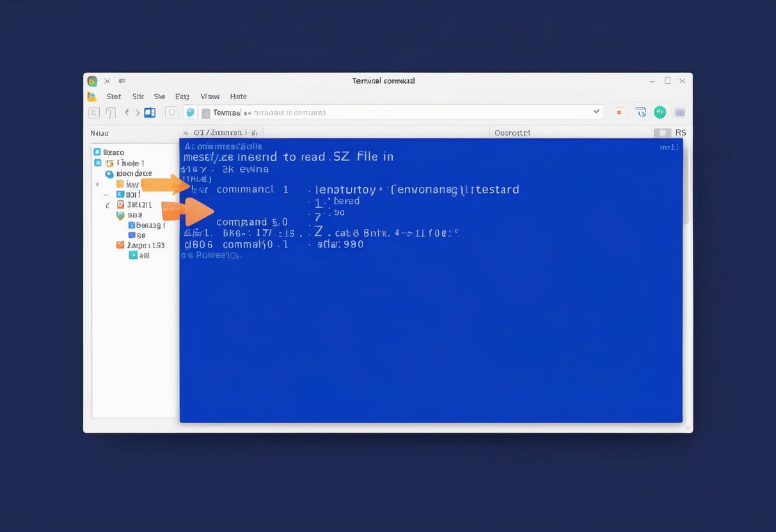
Task: Select the split view icon in toolbar
Action: coord(150,112)
